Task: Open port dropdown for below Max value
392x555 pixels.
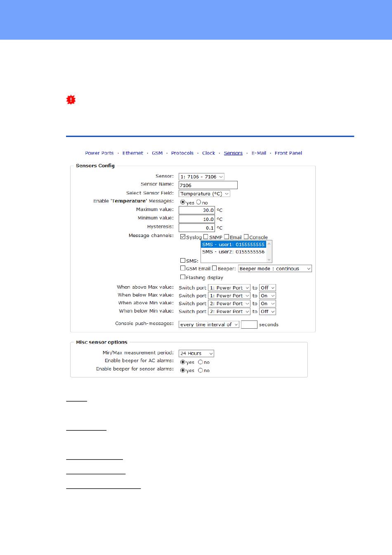Action: coord(229,296)
